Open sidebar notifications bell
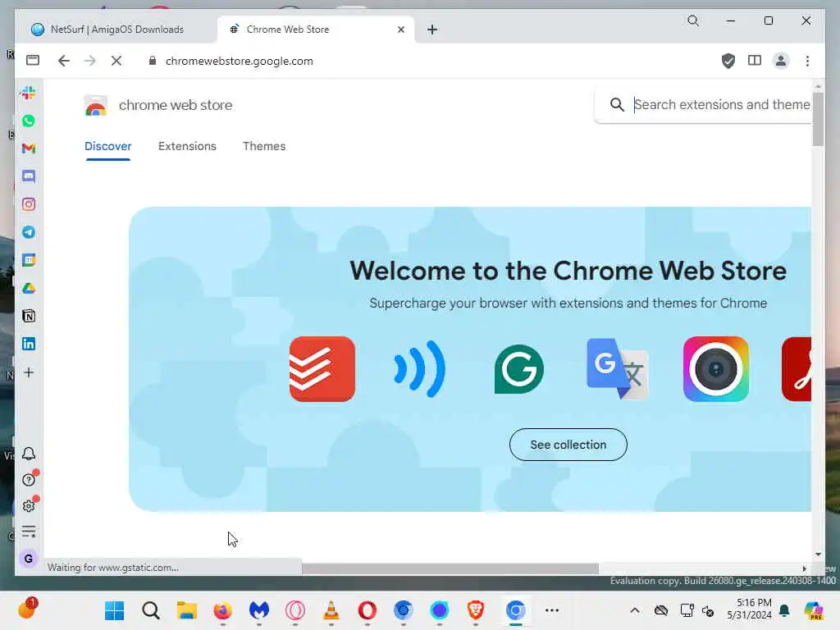The width and height of the screenshot is (840, 630). coord(29,454)
